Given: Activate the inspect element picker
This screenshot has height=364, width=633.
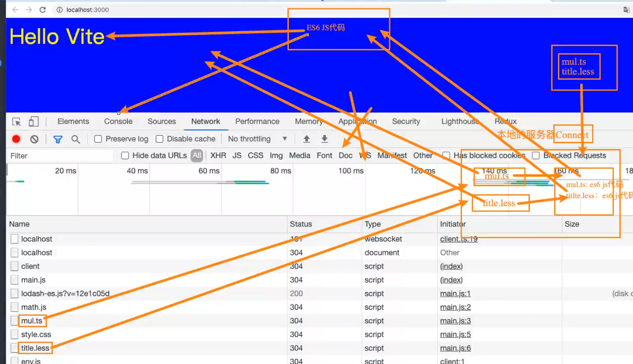Looking at the screenshot, I should click(x=16, y=121).
